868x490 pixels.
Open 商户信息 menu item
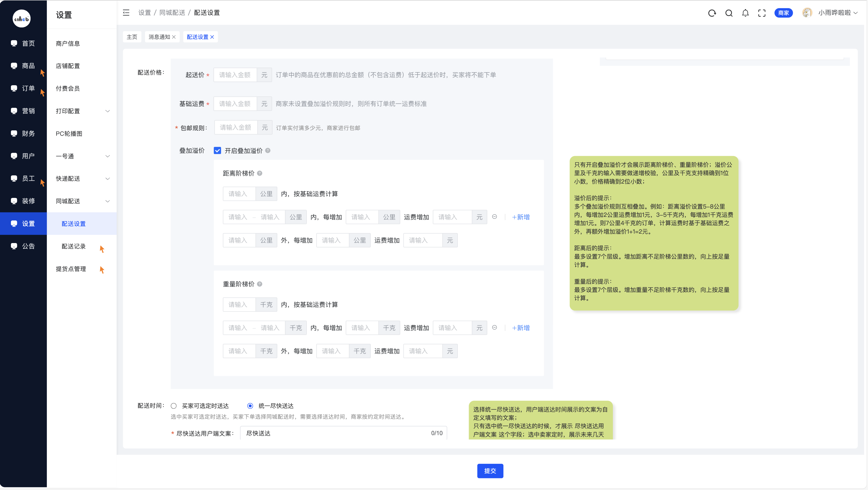(x=82, y=43)
